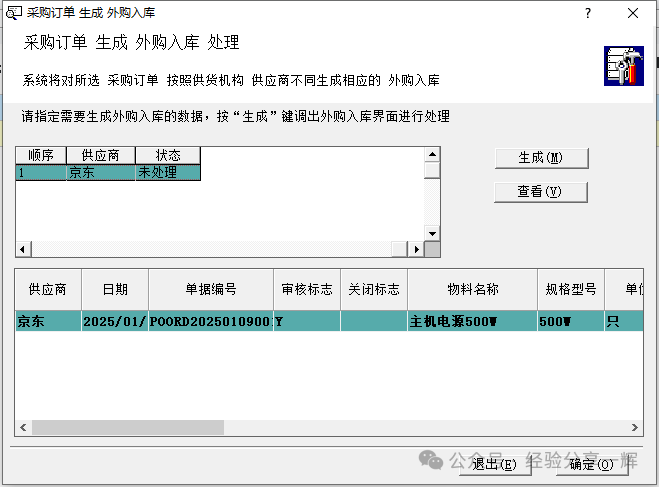The height and width of the screenshot is (487, 659).
Task: Click the 物料名称 column header
Action: [471, 289]
